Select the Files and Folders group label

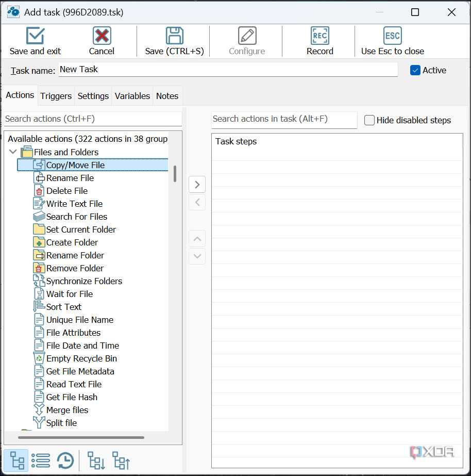(66, 152)
